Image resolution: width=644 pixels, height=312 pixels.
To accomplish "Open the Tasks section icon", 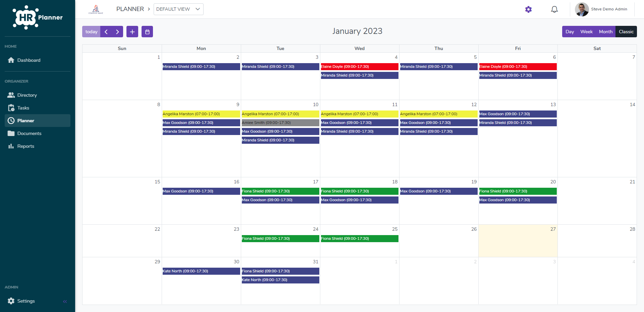I will 11,108.
